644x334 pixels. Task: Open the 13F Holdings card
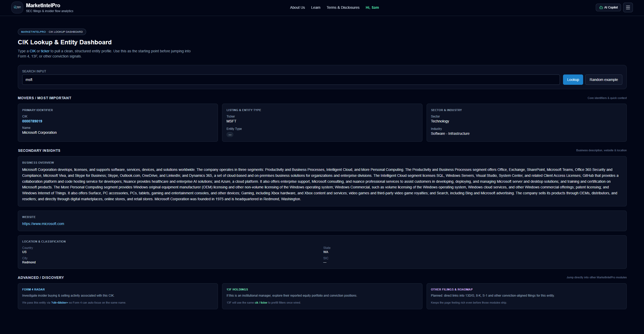coord(322,296)
